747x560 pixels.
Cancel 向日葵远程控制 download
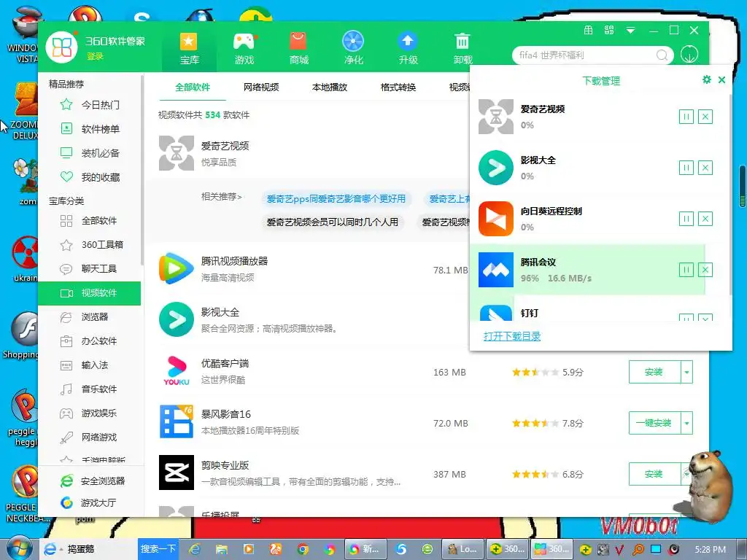pyautogui.click(x=705, y=219)
